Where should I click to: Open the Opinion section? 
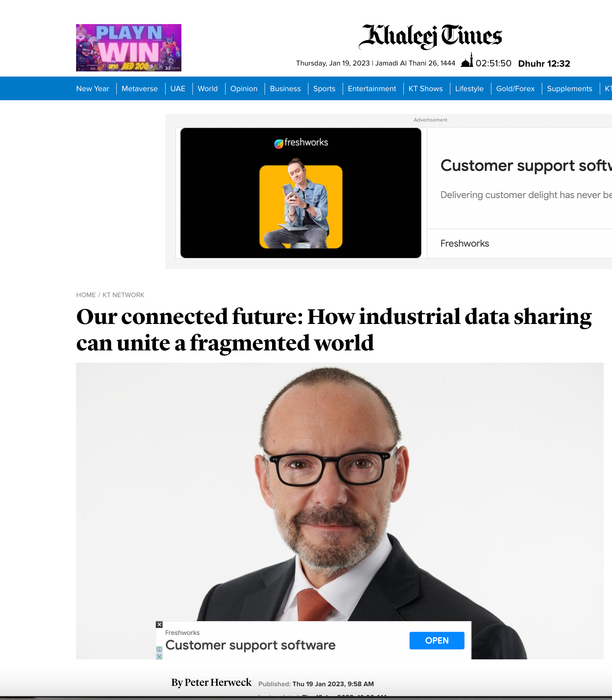(244, 89)
